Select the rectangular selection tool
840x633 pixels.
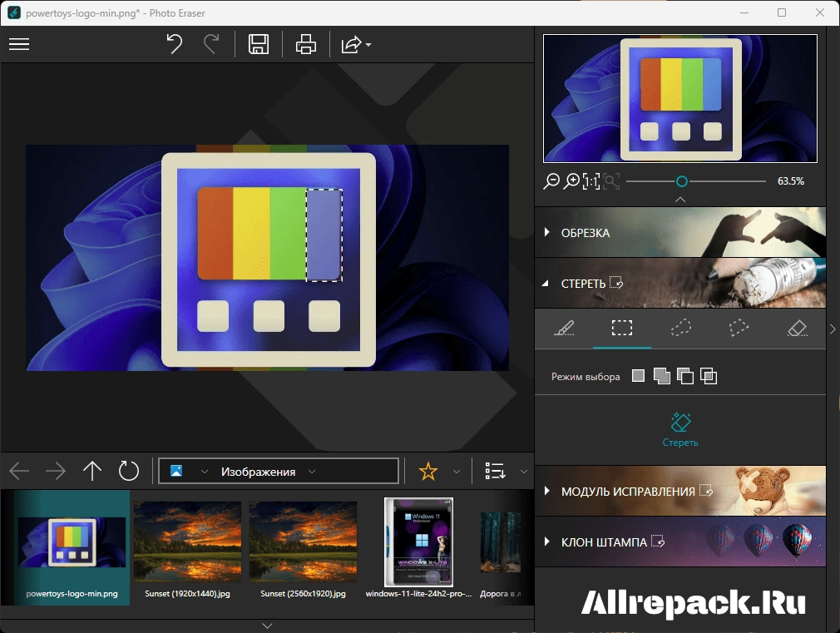tap(622, 328)
